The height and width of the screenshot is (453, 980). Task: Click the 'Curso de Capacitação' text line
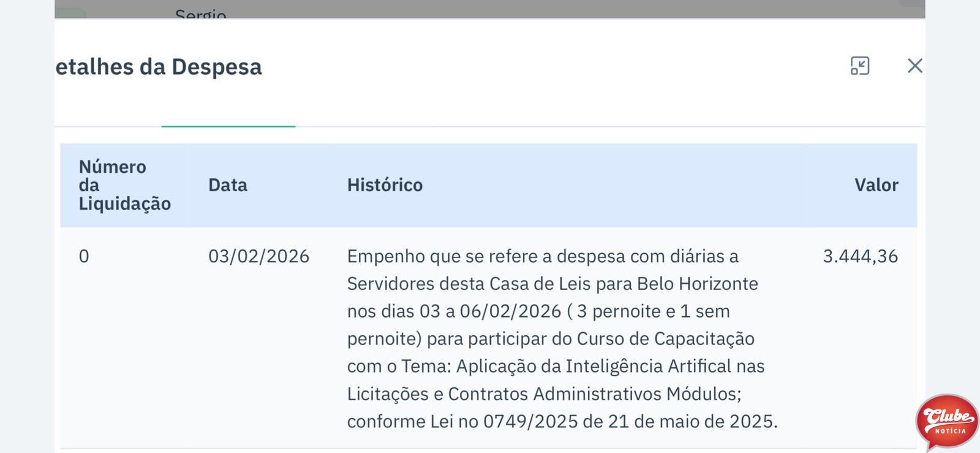coord(551,339)
